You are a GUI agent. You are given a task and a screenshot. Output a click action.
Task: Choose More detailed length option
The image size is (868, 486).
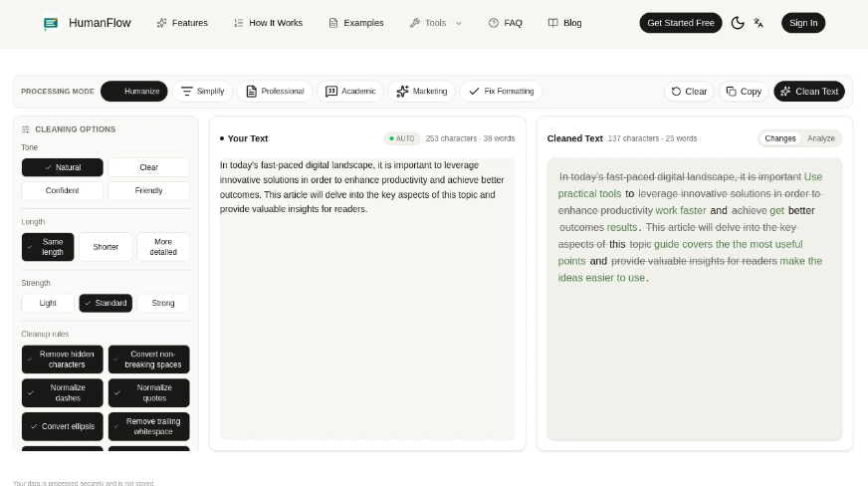click(163, 247)
